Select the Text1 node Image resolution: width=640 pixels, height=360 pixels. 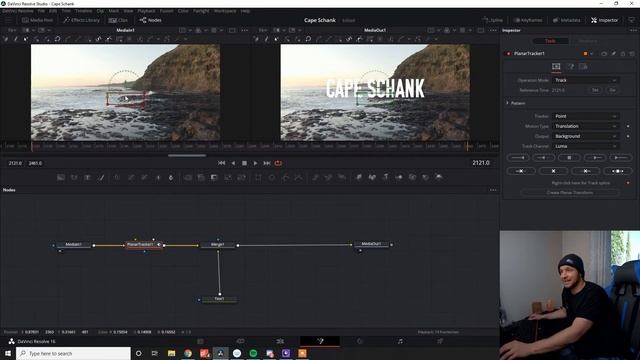220,299
